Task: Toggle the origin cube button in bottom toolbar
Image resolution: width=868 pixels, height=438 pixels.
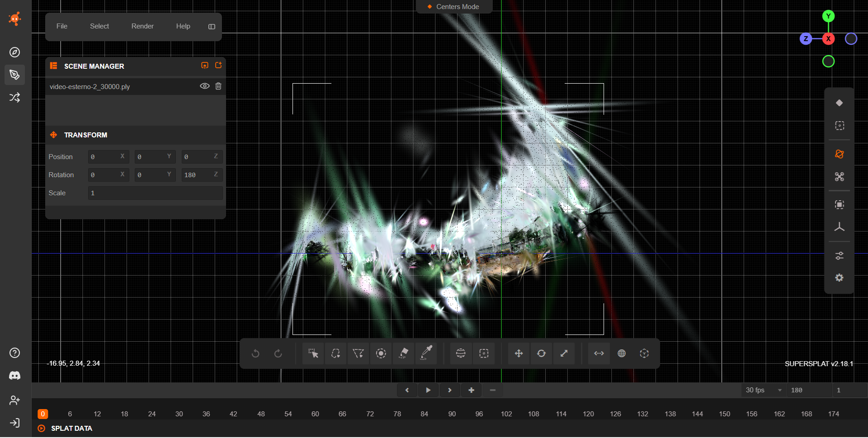Action: tap(644, 353)
